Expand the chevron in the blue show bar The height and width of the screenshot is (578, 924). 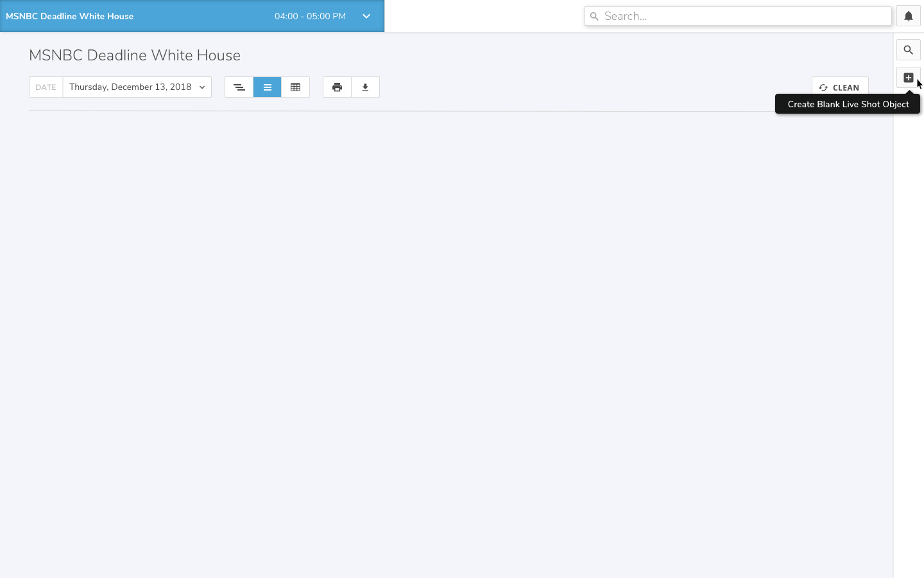pyautogui.click(x=366, y=17)
